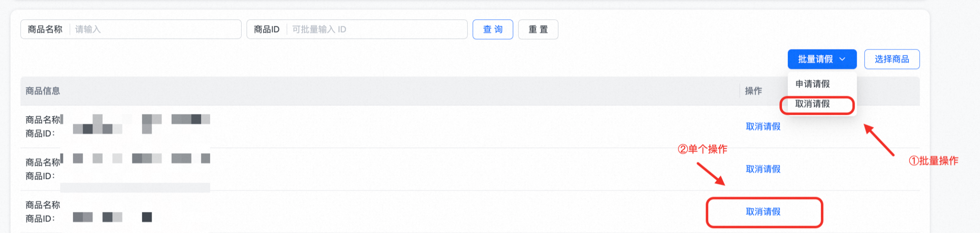This screenshot has width=980, height=233.
Task: Click the 商品ID label beside the ID box
Action: 266,29
